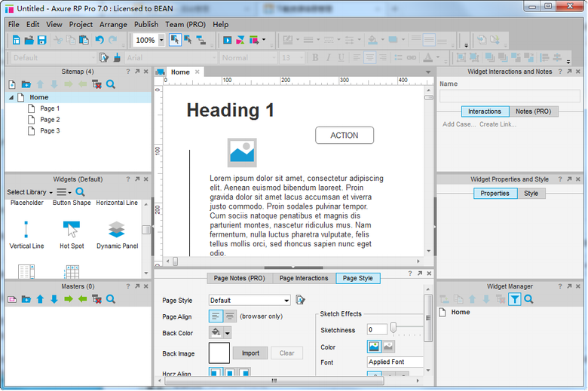The image size is (588, 391).
Task: Set Horz Align to left option
Action: point(216,372)
